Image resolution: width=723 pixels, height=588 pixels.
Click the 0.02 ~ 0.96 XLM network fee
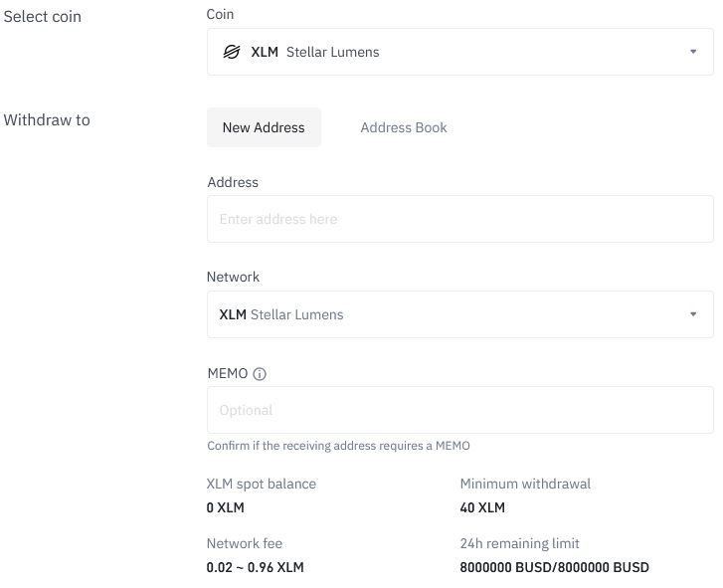255,567
